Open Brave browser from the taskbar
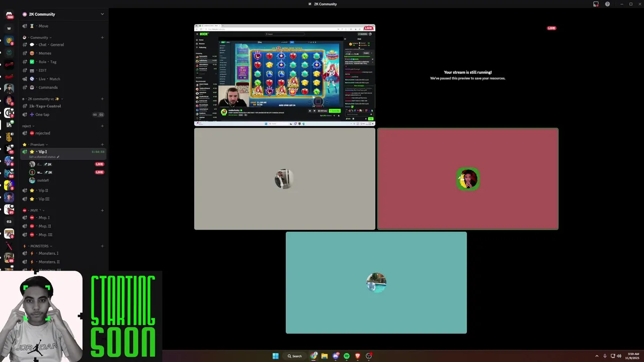 point(358,356)
